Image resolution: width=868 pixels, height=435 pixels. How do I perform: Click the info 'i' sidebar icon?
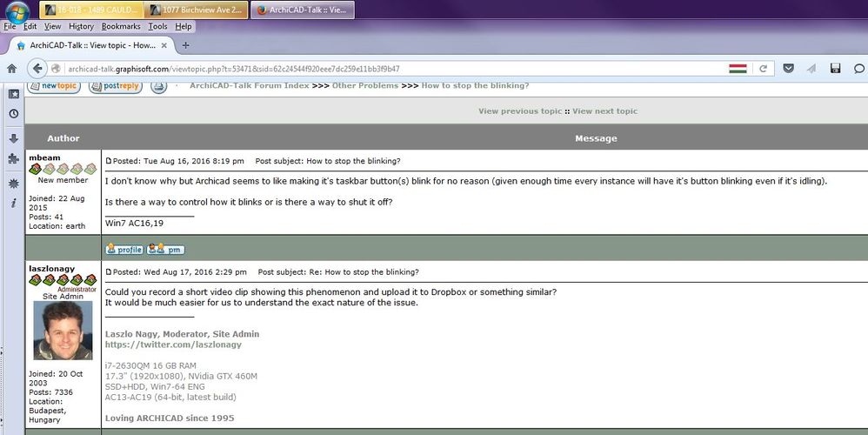(x=14, y=203)
